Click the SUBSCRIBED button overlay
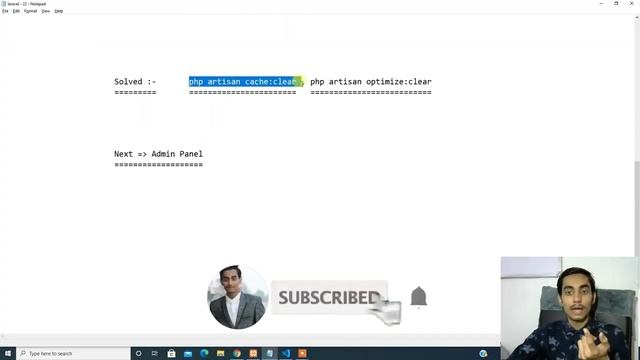This screenshot has width=640, height=360. point(329,297)
